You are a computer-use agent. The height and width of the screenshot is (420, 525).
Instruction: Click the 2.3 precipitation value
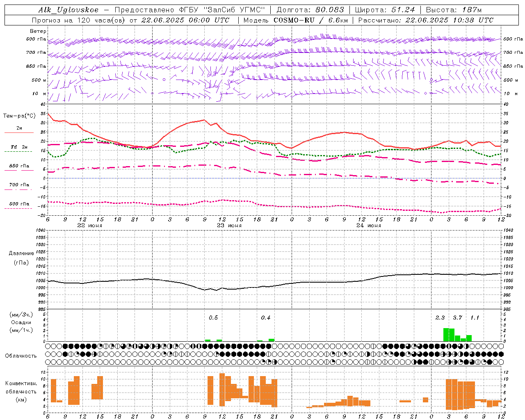click(440, 318)
